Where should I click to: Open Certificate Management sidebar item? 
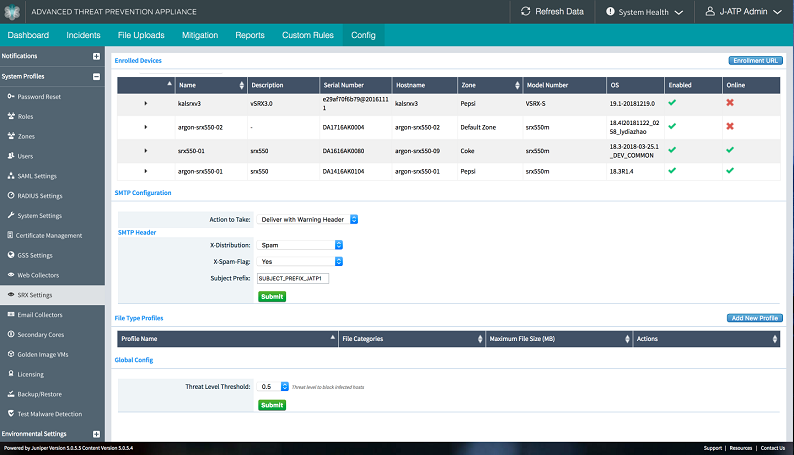pos(49,235)
